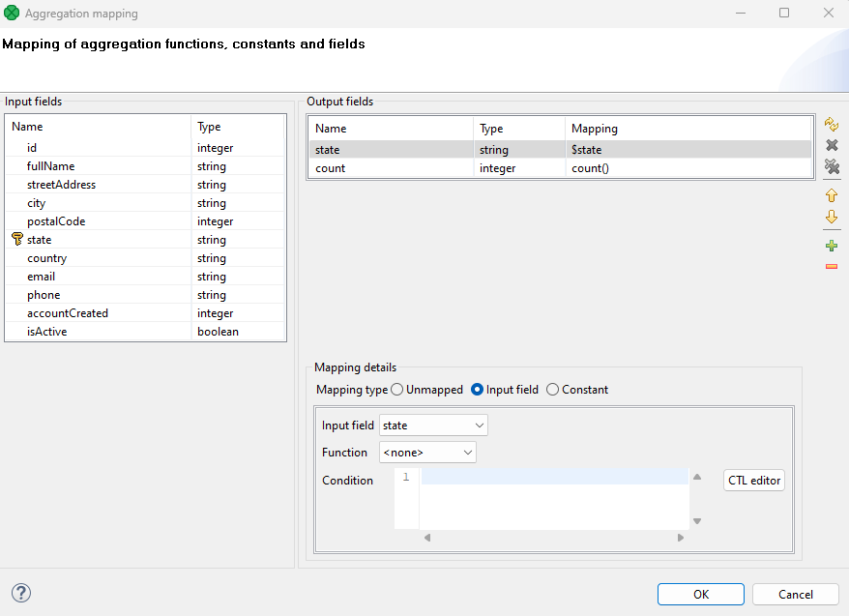
Task: Open the CTL editor
Action: 753,480
